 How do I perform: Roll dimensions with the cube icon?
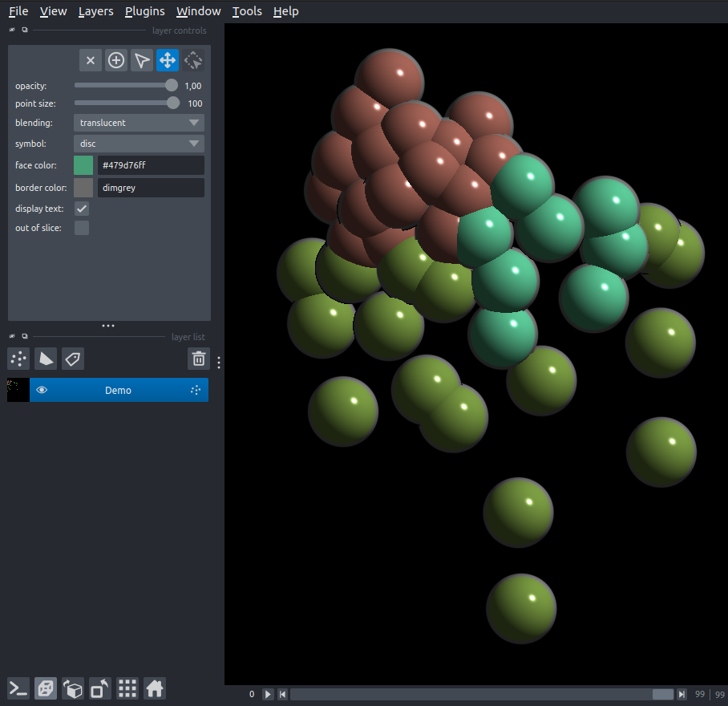(72, 688)
